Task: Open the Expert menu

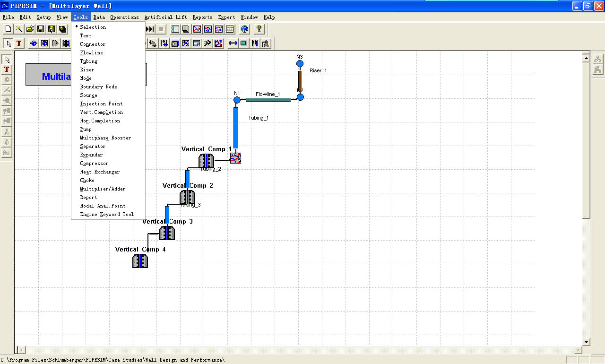Action: (x=227, y=17)
